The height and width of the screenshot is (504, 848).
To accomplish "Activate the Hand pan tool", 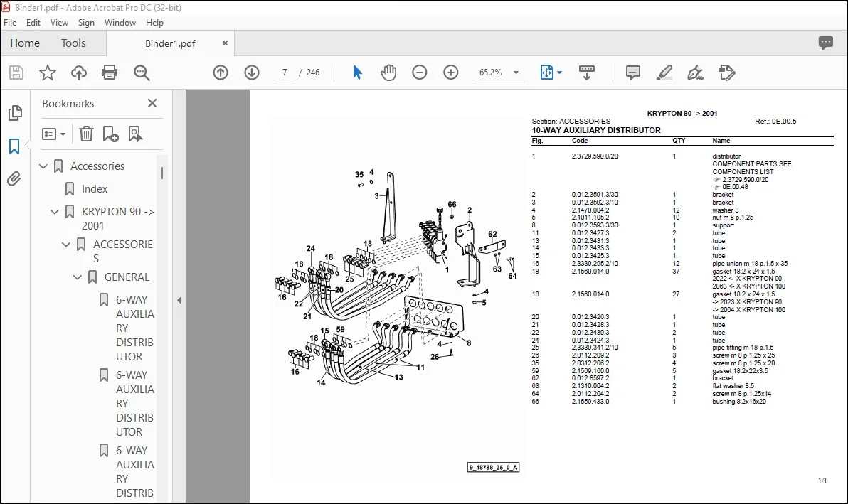I will (x=388, y=73).
